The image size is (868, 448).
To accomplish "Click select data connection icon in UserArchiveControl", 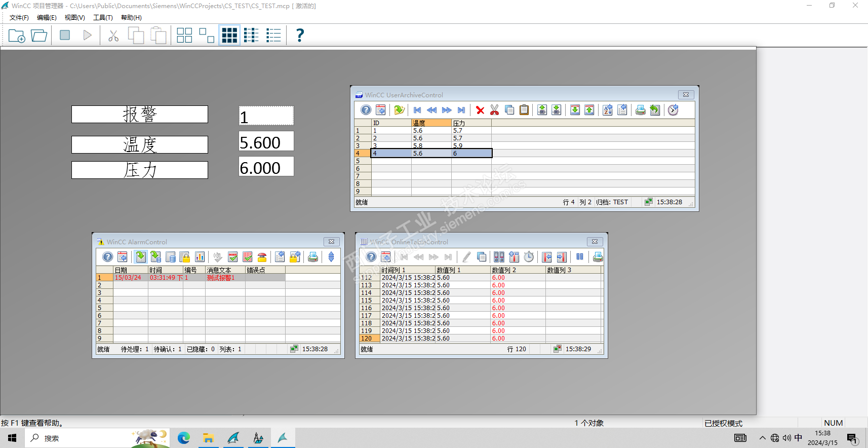I will pyautogui.click(x=399, y=110).
